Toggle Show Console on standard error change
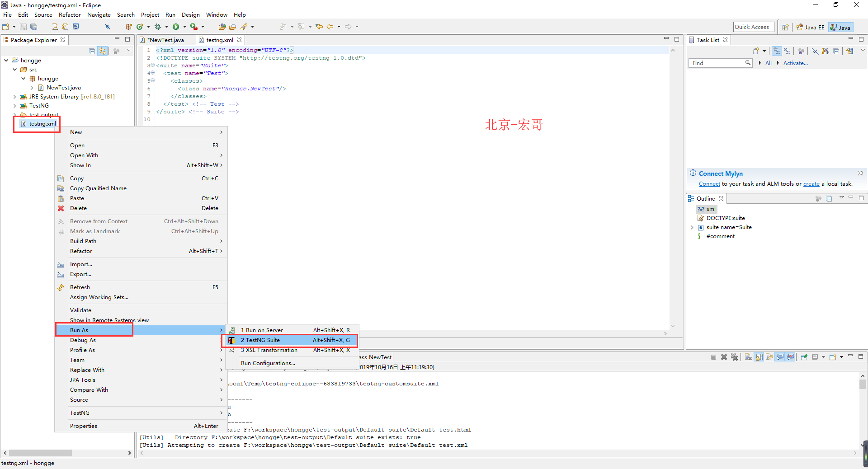868x469 pixels. click(790, 357)
